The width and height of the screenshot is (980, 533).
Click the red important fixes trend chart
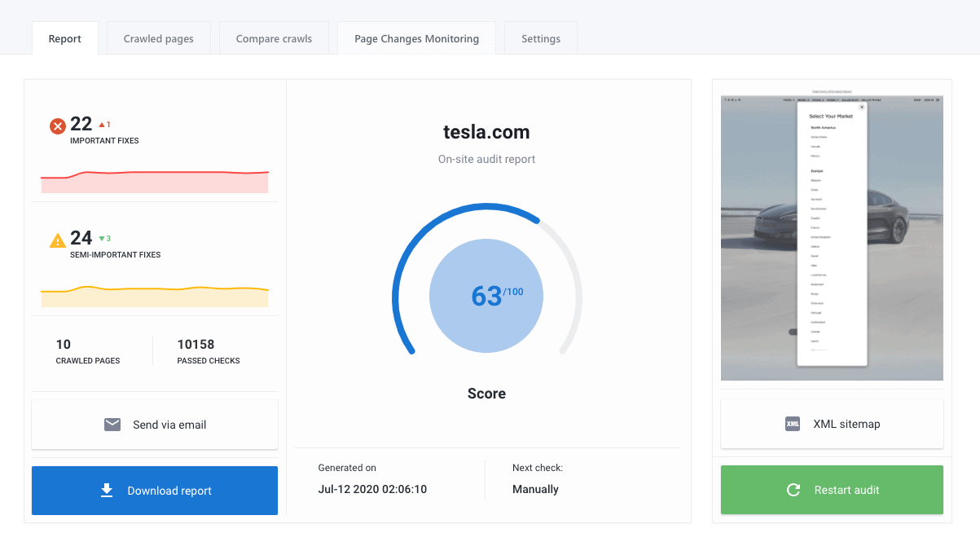155,182
